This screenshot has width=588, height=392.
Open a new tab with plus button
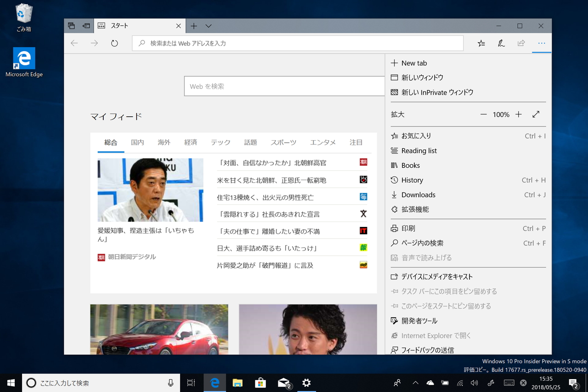(194, 26)
